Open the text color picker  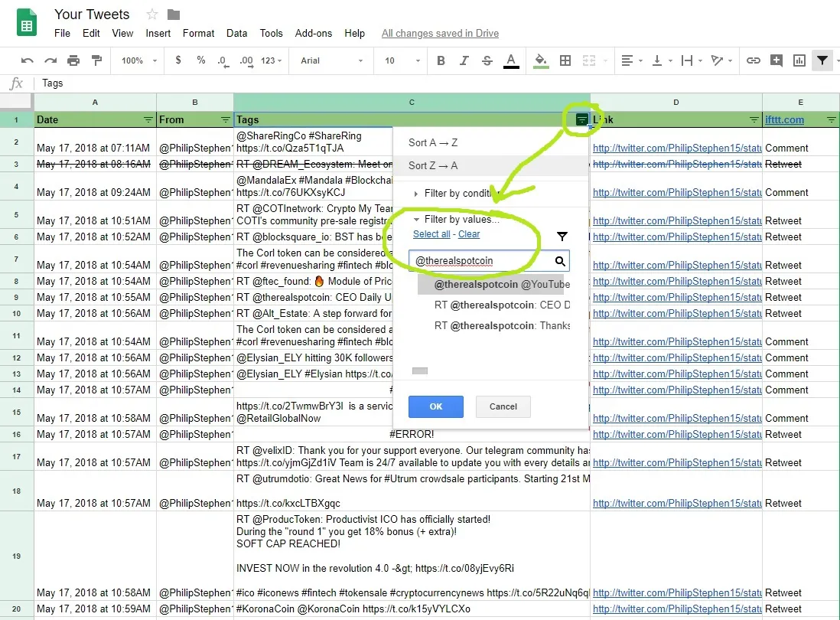click(x=511, y=60)
